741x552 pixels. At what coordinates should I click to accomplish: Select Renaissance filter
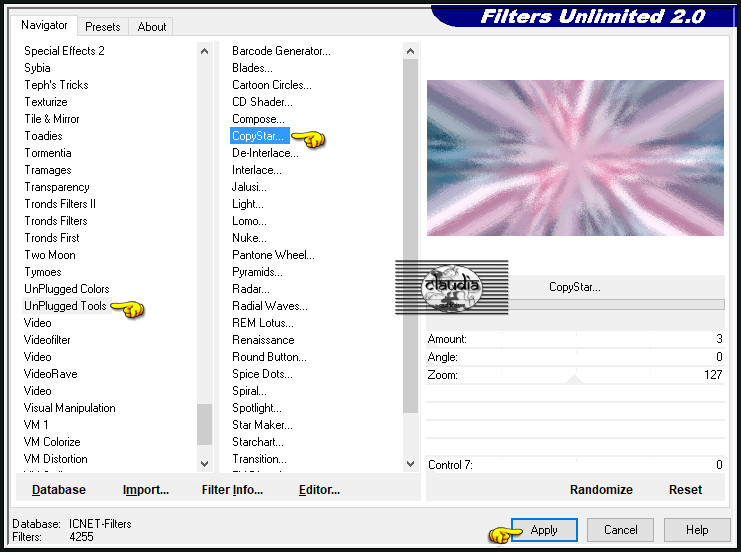tap(263, 340)
